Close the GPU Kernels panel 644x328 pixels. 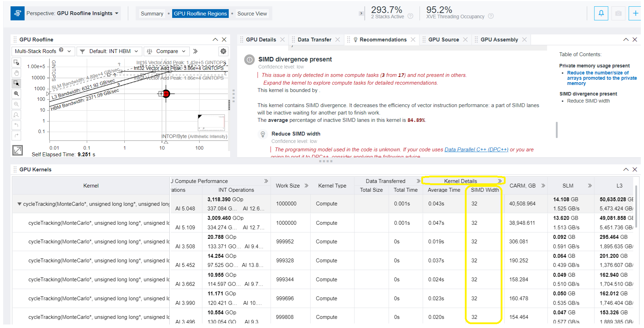(635, 170)
